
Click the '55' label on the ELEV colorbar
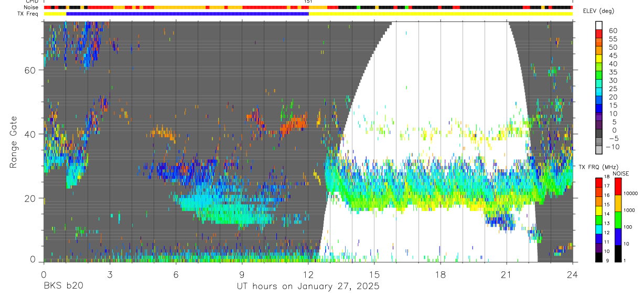coord(612,39)
